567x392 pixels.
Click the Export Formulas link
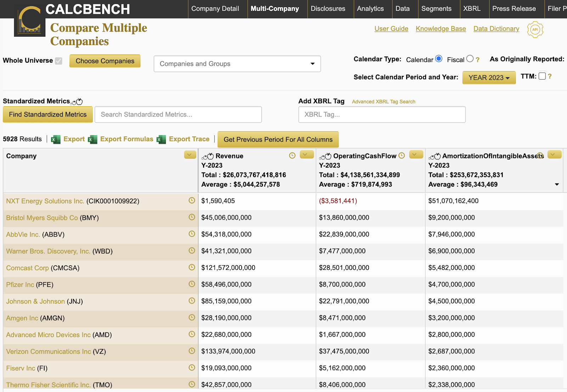click(x=127, y=139)
